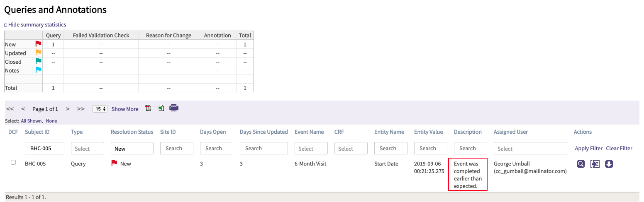Image resolution: width=644 pixels, height=202 pixels.
Task: Open the Type filter Select dropdown
Action: pyautogui.click(x=87, y=149)
